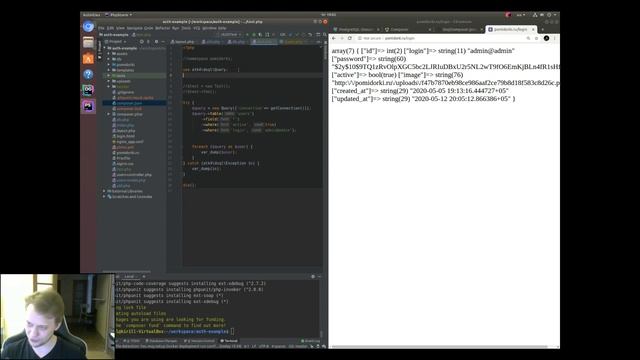Open the Refactor menu in PhpStorm
Viewport: 640px width, 360px height.
162,28
